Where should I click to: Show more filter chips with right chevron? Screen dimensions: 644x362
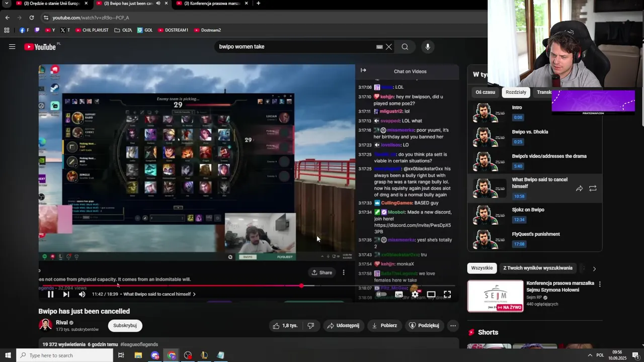pyautogui.click(x=594, y=268)
